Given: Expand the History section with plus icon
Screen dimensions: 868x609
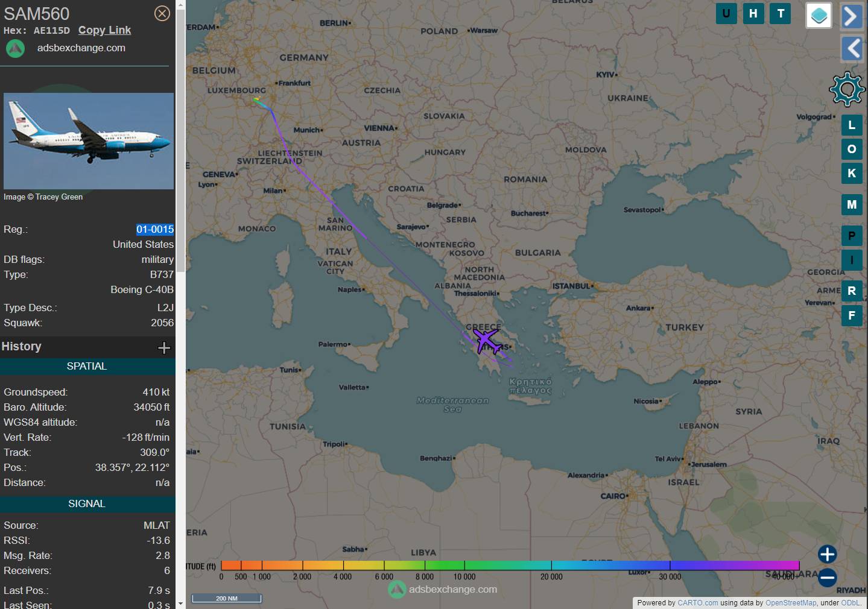Looking at the screenshot, I should 164,348.
